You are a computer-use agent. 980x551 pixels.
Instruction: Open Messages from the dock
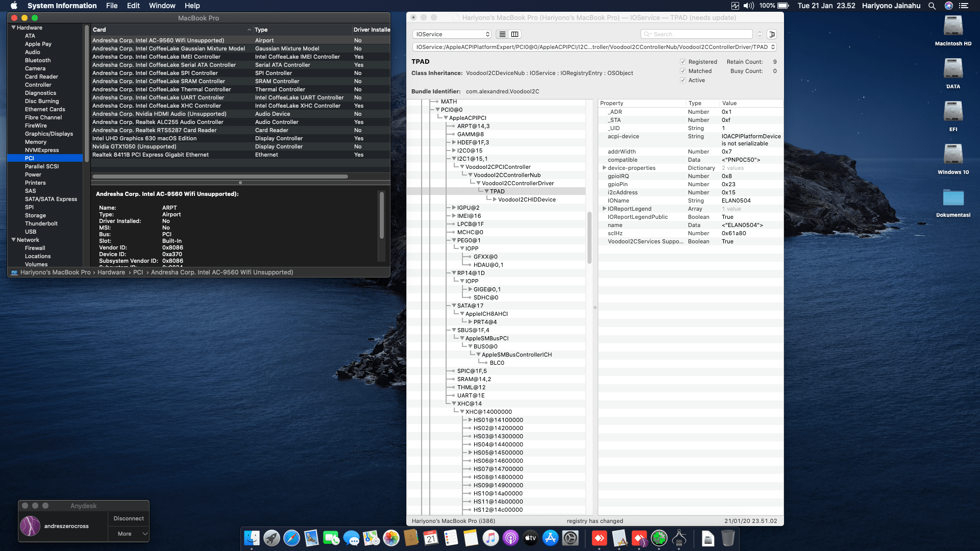pos(351,538)
